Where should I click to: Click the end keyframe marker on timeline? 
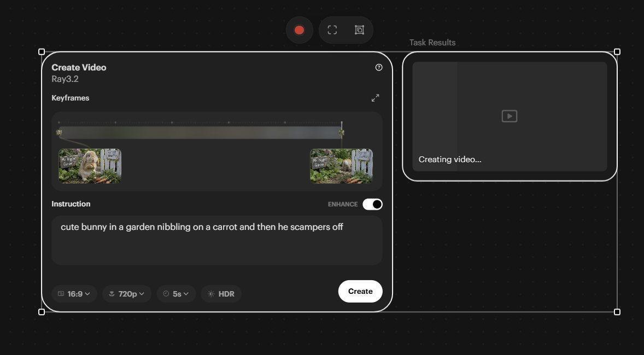pos(341,133)
